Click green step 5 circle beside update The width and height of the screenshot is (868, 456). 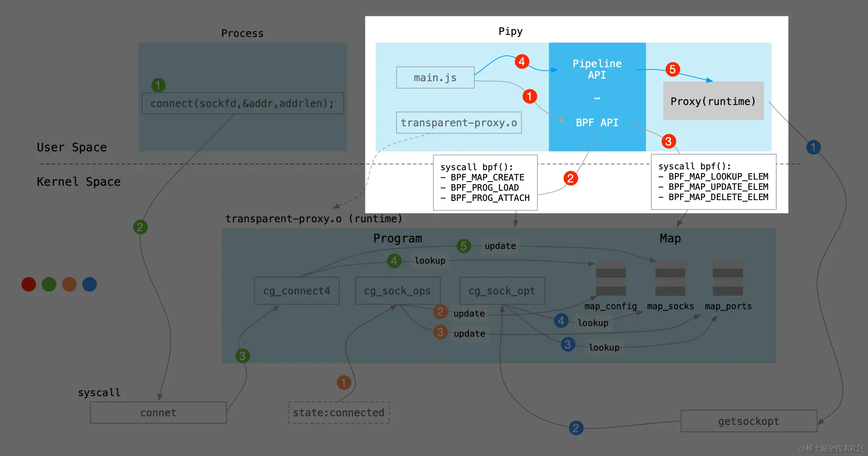[x=464, y=246]
